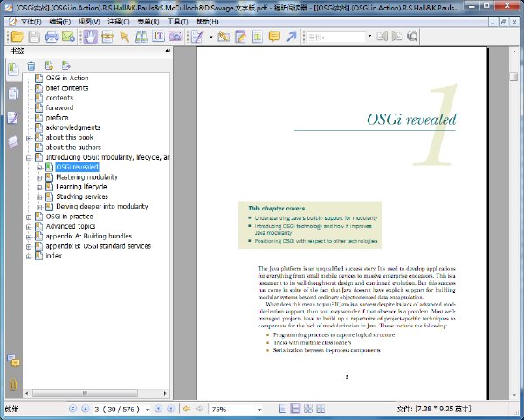Screen dimensions: 524x420
Task: Click the yellow Note comment tool
Action: pyautogui.click(x=274, y=37)
